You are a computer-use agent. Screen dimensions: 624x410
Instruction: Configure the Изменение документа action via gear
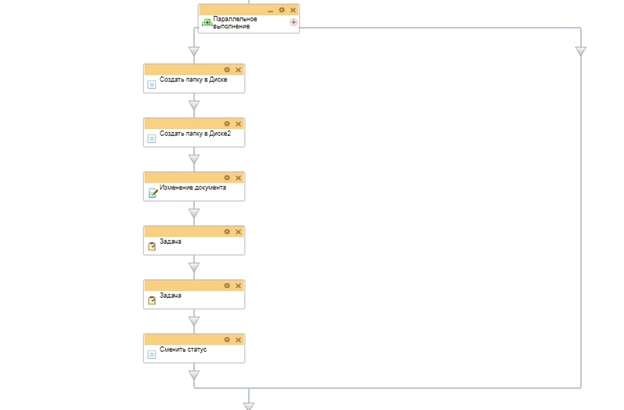227,178
